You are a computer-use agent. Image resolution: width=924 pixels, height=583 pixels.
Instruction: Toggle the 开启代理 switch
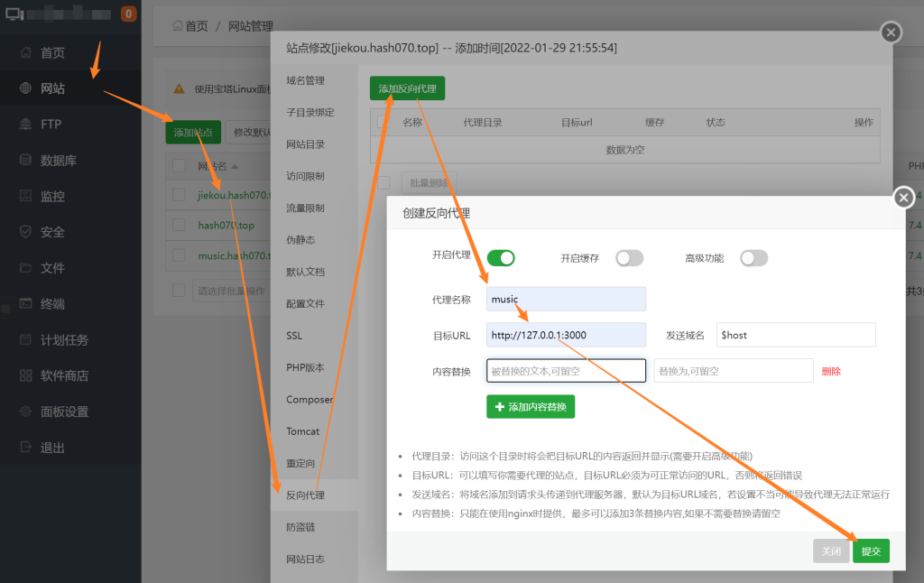501,257
